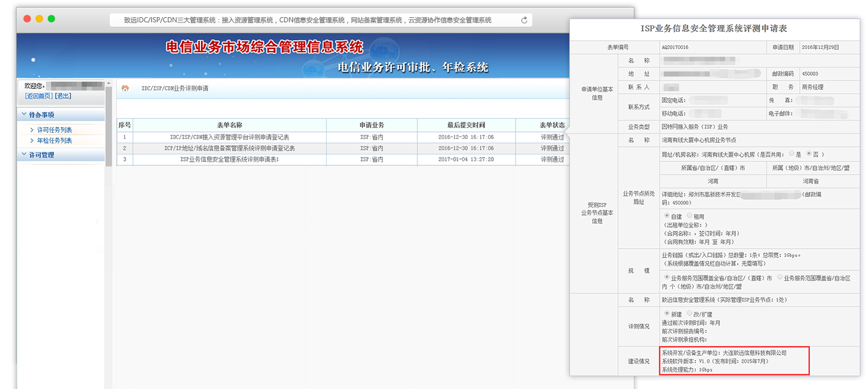The image size is (868, 389).
Task: Select the 否 radio for 是否共用
Action: click(809, 154)
